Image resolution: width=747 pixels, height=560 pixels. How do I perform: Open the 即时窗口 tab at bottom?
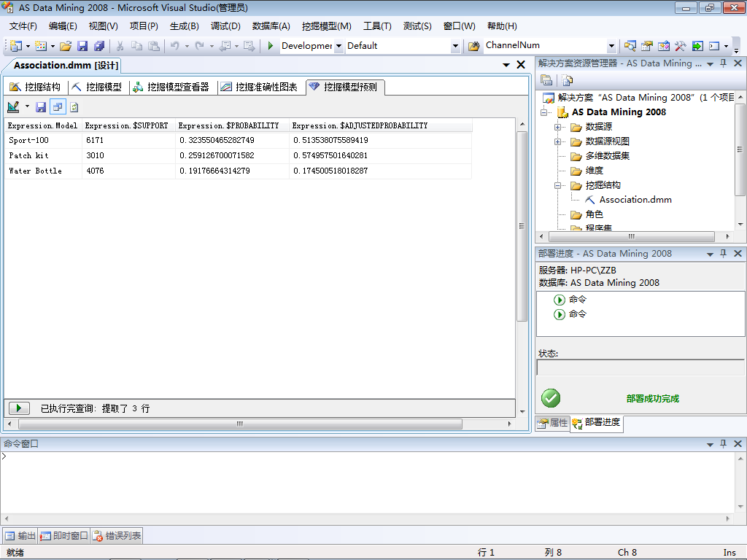pos(64,536)
